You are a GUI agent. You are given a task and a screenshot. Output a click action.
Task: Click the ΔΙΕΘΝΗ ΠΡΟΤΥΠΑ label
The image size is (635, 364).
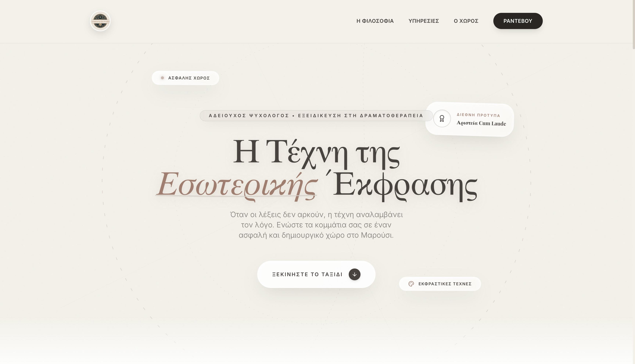pos(478,115)
